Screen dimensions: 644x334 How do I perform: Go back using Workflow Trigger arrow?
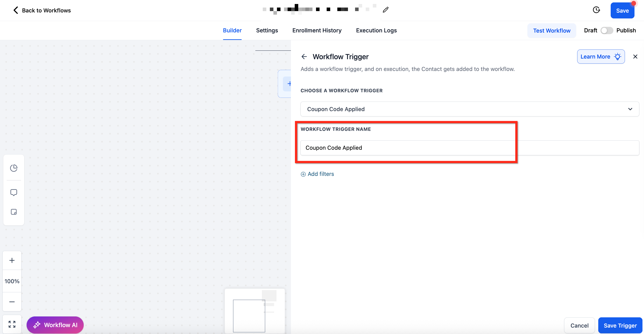(x=304, y=57)
